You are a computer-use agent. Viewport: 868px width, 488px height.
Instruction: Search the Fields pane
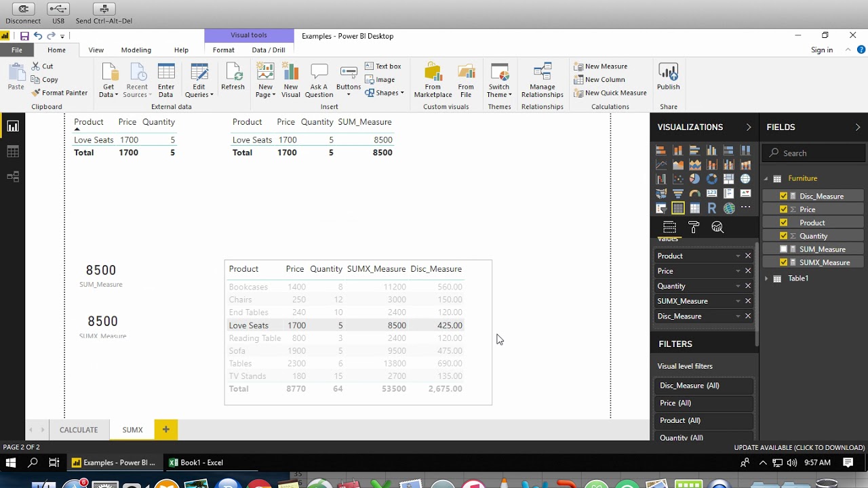[x=814, y=153]
